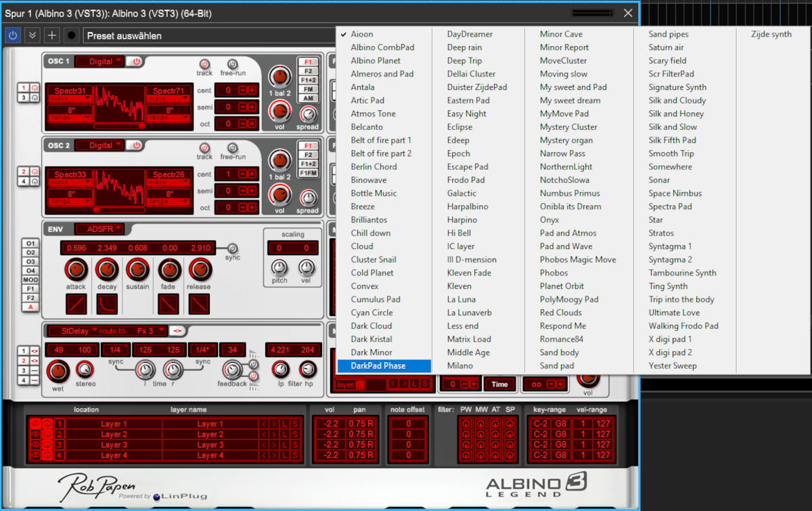Select effect slot 1 button
The image size is (812, 511).
(24, 351)
